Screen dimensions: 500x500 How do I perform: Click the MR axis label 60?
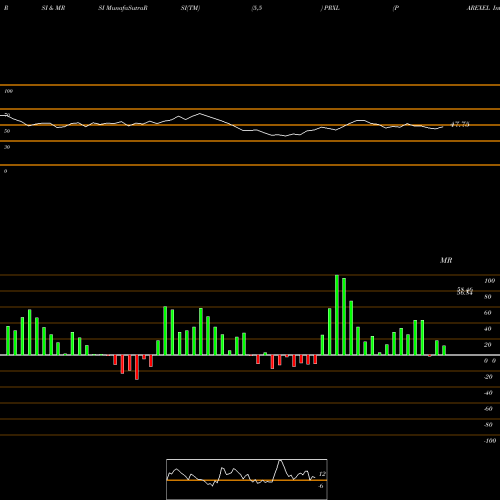click(x=488, y=313)
